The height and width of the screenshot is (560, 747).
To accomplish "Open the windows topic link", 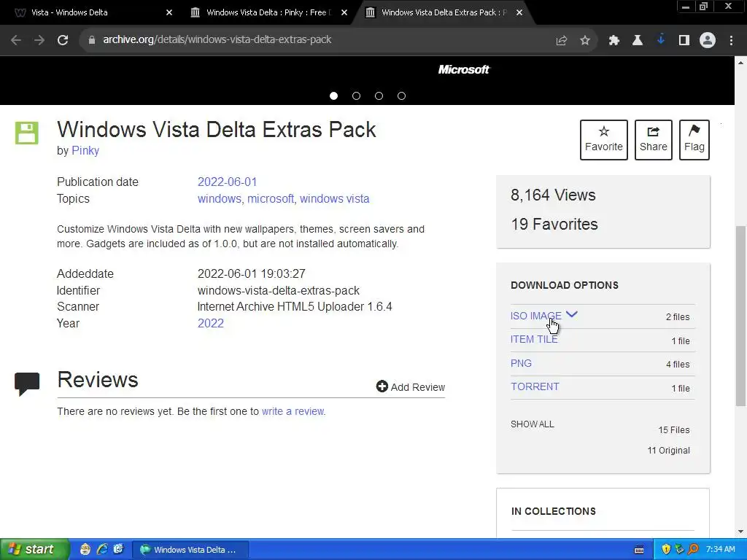I will pyautogui.click(x=219, y=198).
